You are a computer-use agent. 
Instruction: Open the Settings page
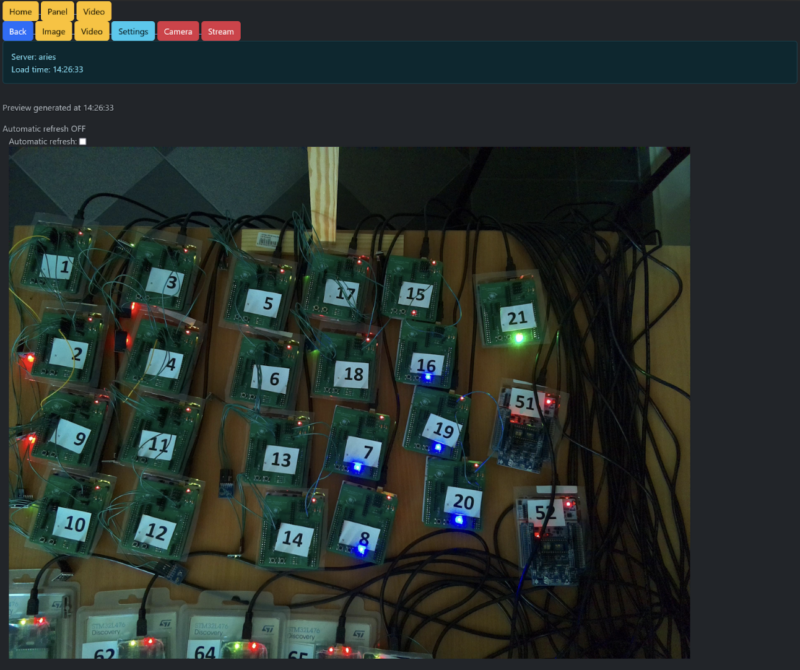[x=133, y=31]
